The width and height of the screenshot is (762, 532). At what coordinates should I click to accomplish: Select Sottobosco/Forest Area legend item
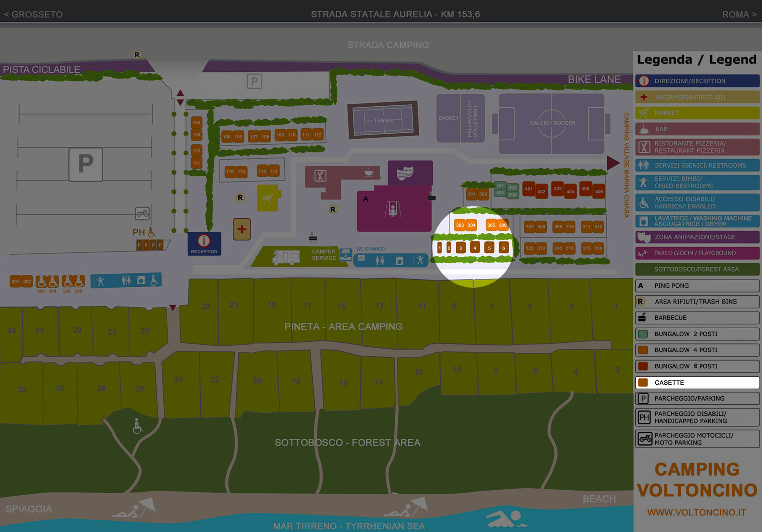click(x=697, y=269)
